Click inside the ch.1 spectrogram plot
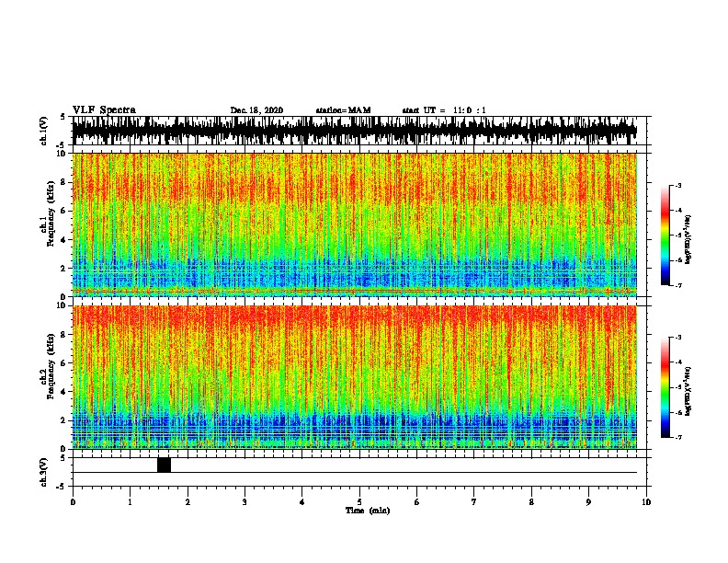Image resolution: width=728 pixels, height=563 pixels. pos(355,224)
